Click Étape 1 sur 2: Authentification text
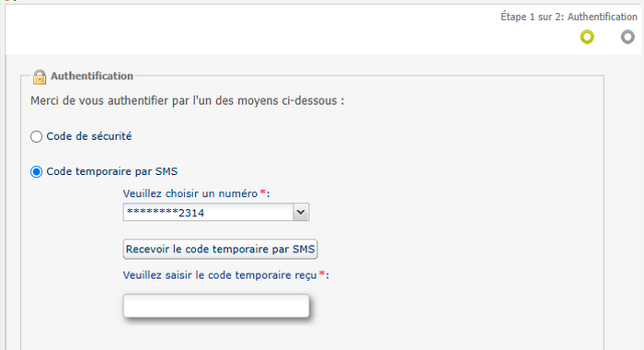The image size is (644, 350). [569, 17]
